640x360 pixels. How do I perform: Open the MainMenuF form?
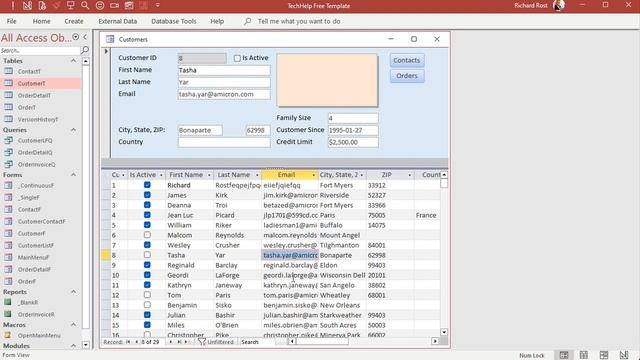[x=33, y=258]
